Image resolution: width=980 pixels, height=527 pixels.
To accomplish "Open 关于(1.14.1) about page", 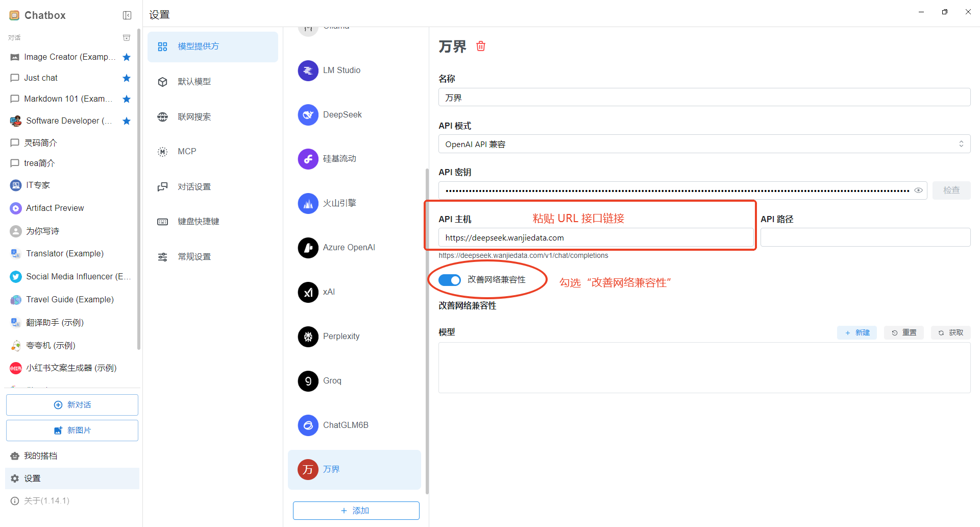I will 72,501.
